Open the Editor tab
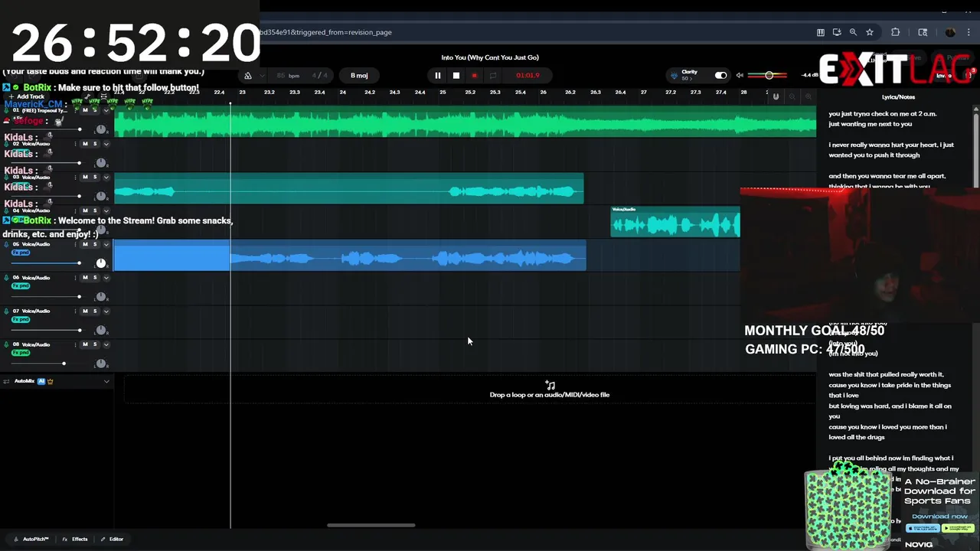 tap(112, 539)
